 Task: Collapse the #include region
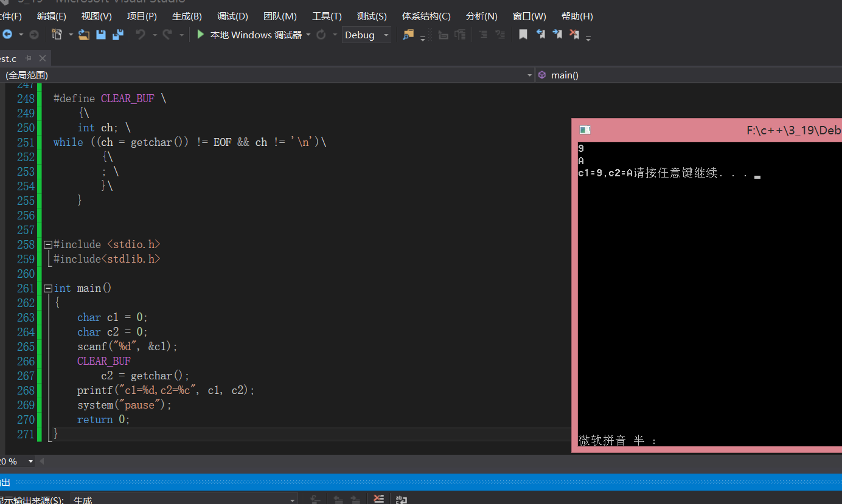coord(48,244)
